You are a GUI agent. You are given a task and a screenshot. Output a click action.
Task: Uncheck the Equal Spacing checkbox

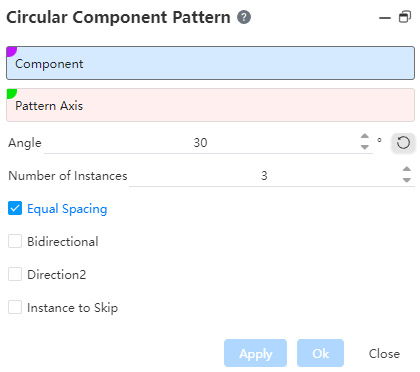pos(15,208)
